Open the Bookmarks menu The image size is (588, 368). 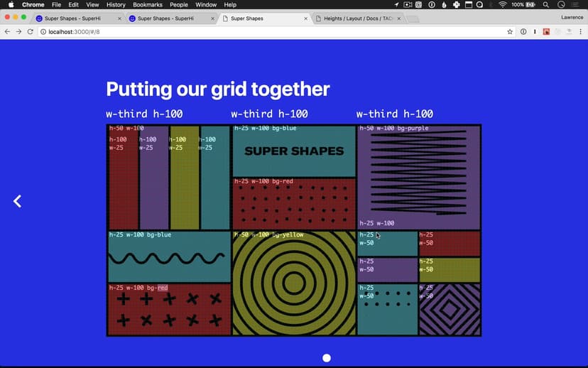(x=148, y=5)
